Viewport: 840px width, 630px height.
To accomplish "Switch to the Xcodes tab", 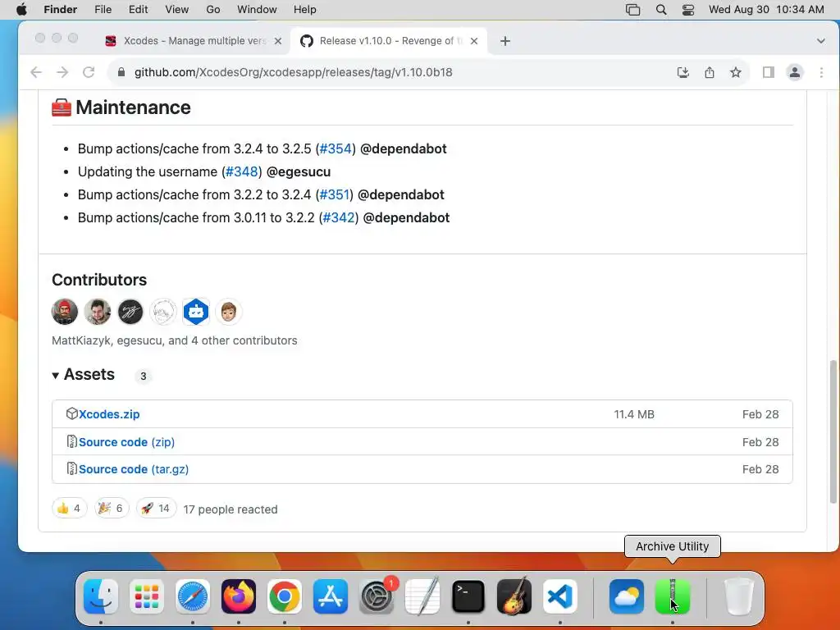I will click(193, 41).
